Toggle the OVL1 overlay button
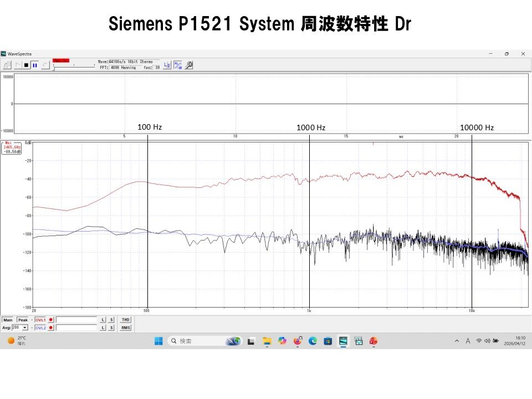 (x=40, y=320)
